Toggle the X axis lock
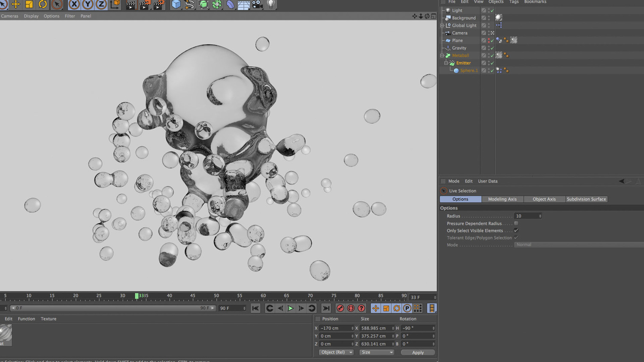644x362 pixels. (74, 4)
